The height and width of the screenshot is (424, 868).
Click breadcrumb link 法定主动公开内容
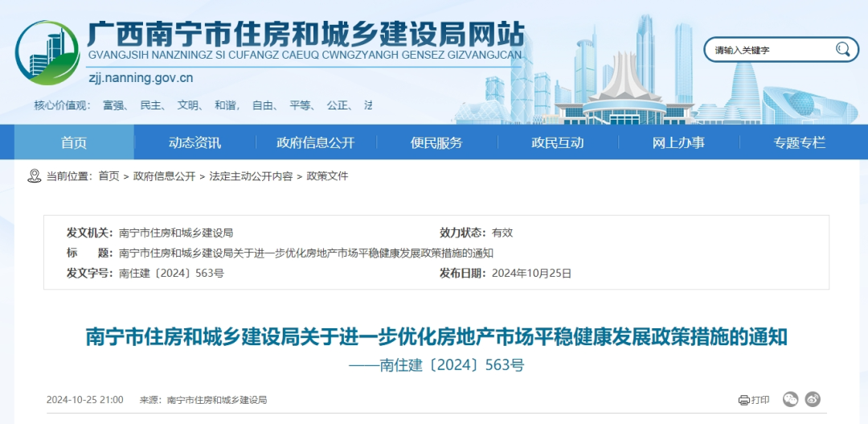[251, 176]
